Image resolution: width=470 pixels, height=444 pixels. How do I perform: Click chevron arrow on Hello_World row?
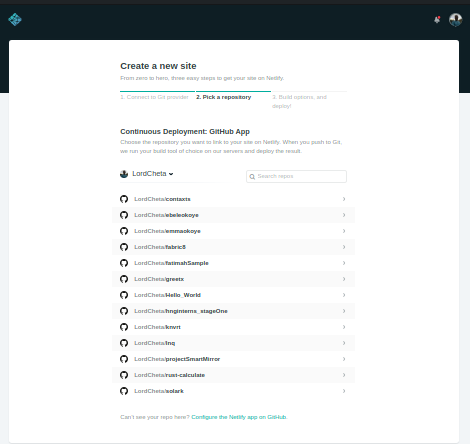[344, 295]
